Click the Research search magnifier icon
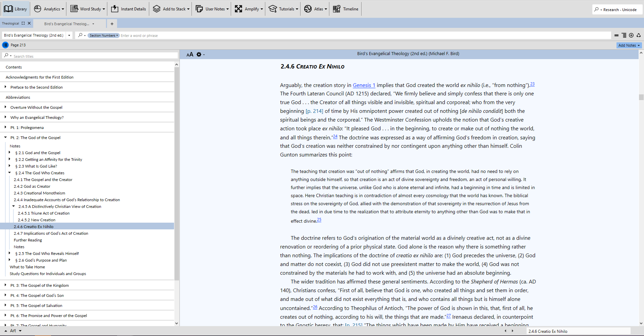The image size is (644, 336). click(x=596, y=9)
